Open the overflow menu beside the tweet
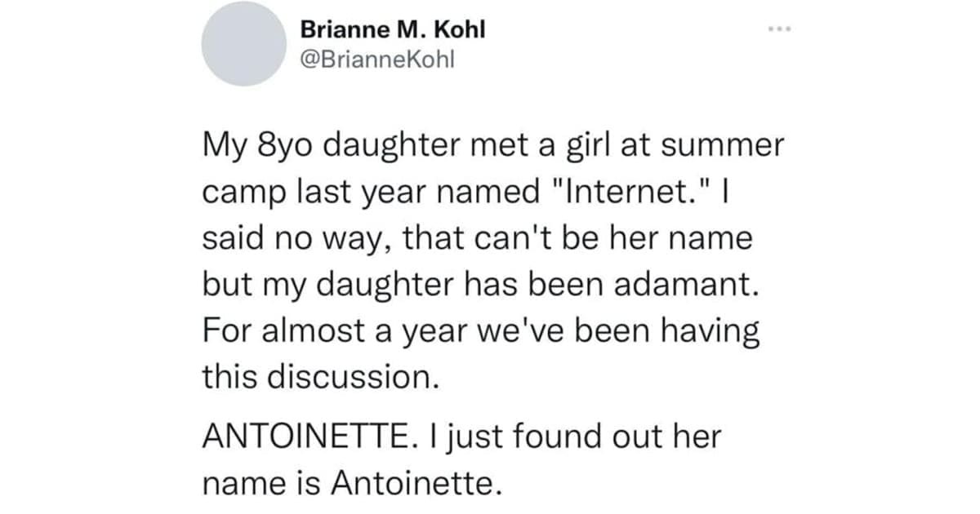The height and width of the screenshot is (514, 980). click(x=780, y=29)
